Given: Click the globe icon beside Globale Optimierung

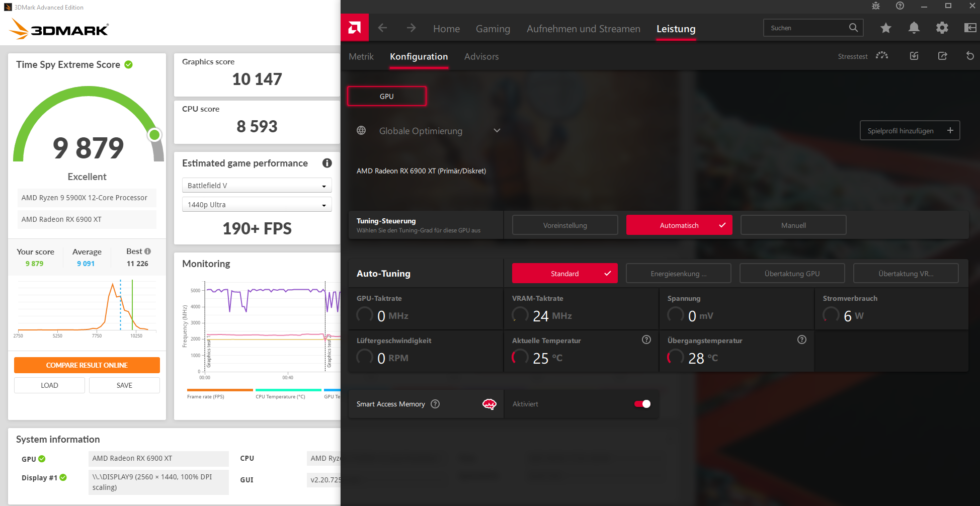Looking at the screenshot, I should point(361,130).
